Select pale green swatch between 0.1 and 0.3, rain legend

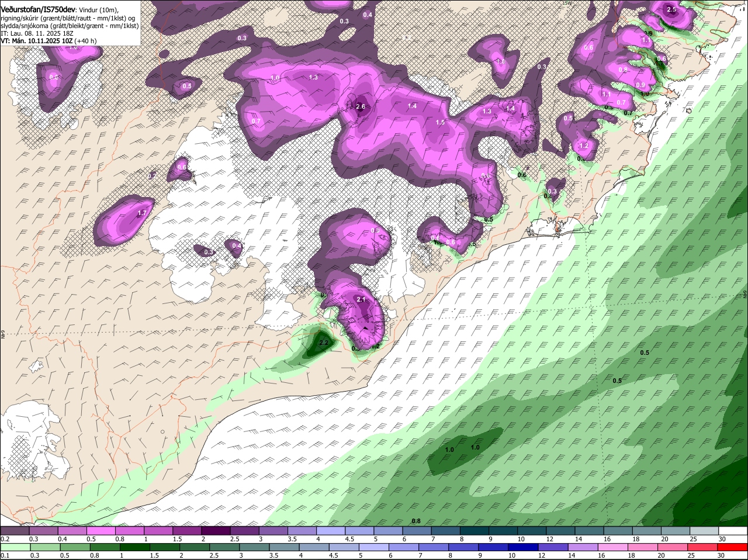click(x=15, y=548)
